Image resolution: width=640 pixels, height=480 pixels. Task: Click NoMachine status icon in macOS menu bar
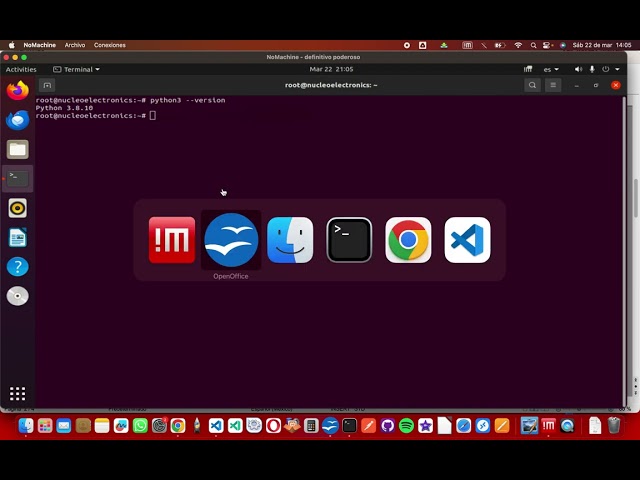pos(467,45)
